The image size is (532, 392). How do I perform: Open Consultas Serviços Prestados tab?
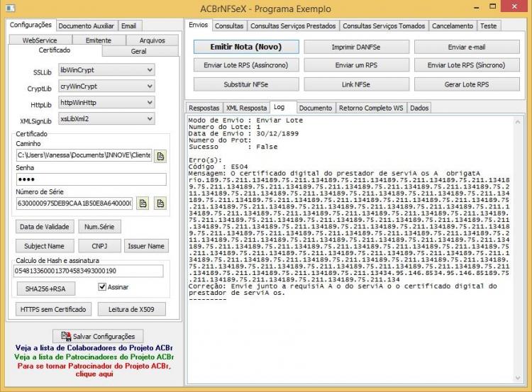[293, 26]
